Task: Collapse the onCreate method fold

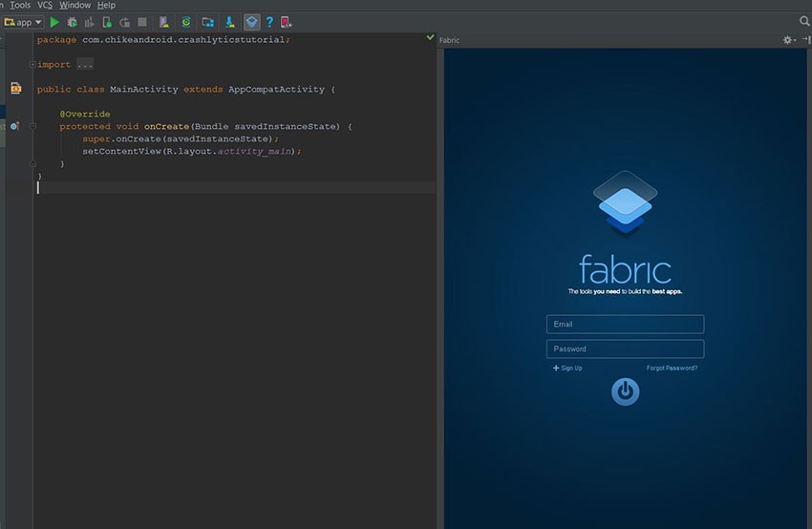Action: click(x=32, y=126)
